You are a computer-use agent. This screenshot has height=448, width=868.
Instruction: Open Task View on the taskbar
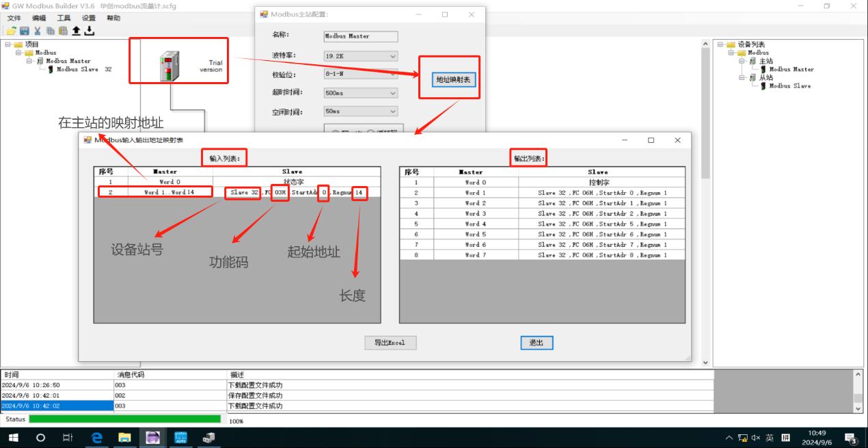tap(68, 438)
